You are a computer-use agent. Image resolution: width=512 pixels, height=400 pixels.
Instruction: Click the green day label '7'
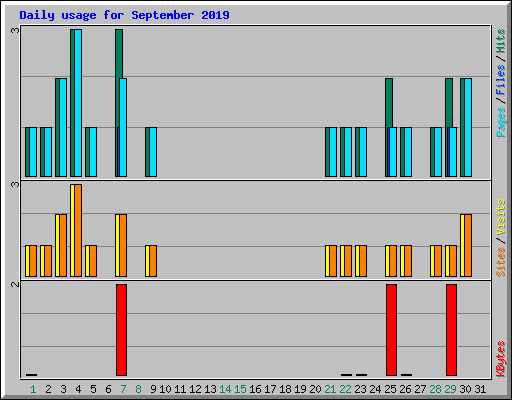coord(123,389)
